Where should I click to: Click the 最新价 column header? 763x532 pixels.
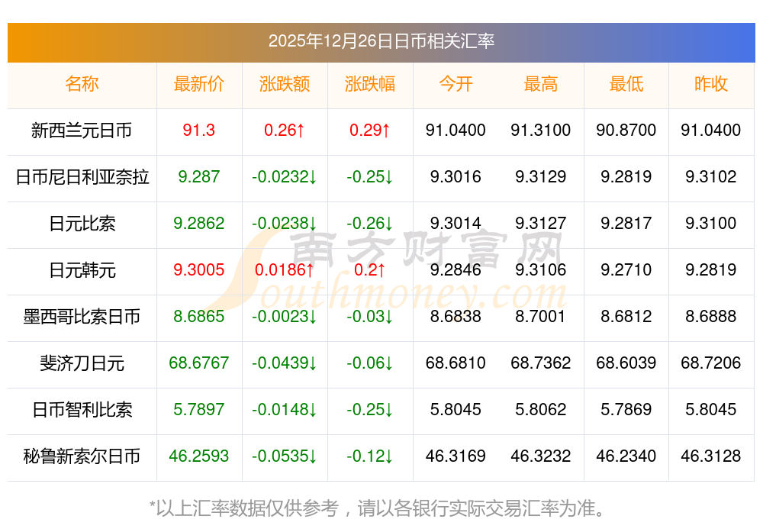click(198, 84)
